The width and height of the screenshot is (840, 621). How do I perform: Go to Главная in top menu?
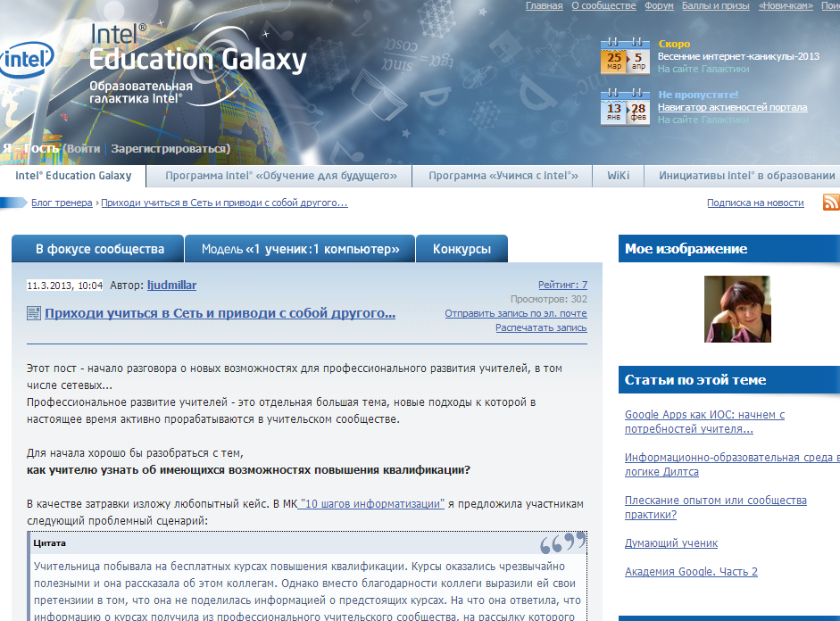click(545, 6)
